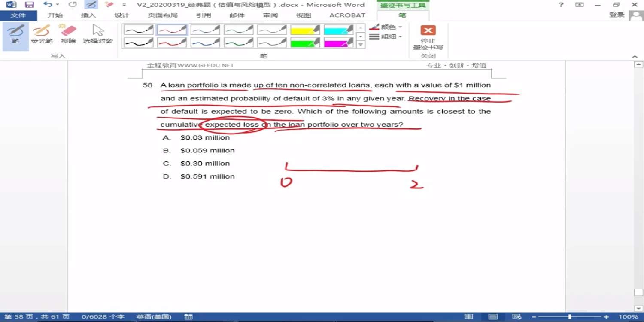Click the vertical scrollbar up arrow
This screenshot has width=644, height=322.
(638, 64)
